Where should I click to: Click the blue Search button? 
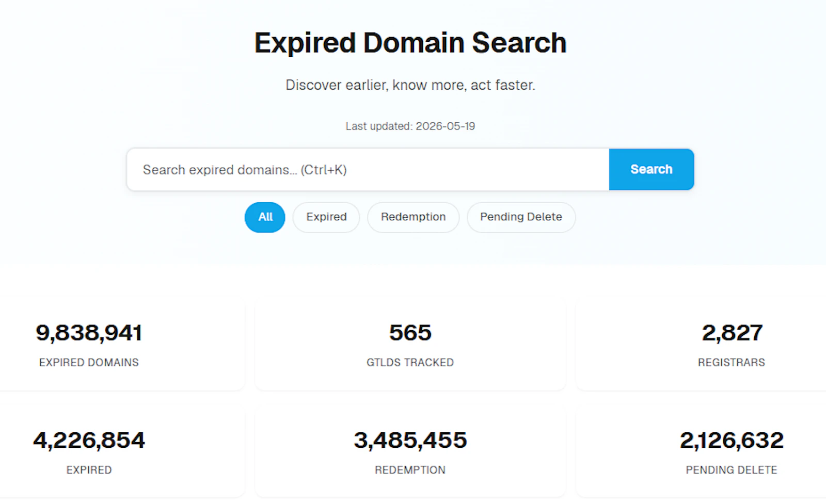coord(651,170)
